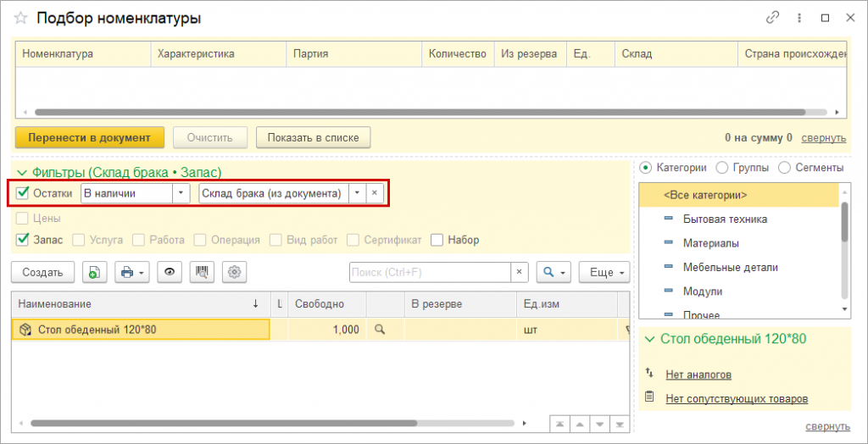The height and width of the screenshot is (444, 868).
Task: Open the print menu icon
Action: tap(131, 272)
